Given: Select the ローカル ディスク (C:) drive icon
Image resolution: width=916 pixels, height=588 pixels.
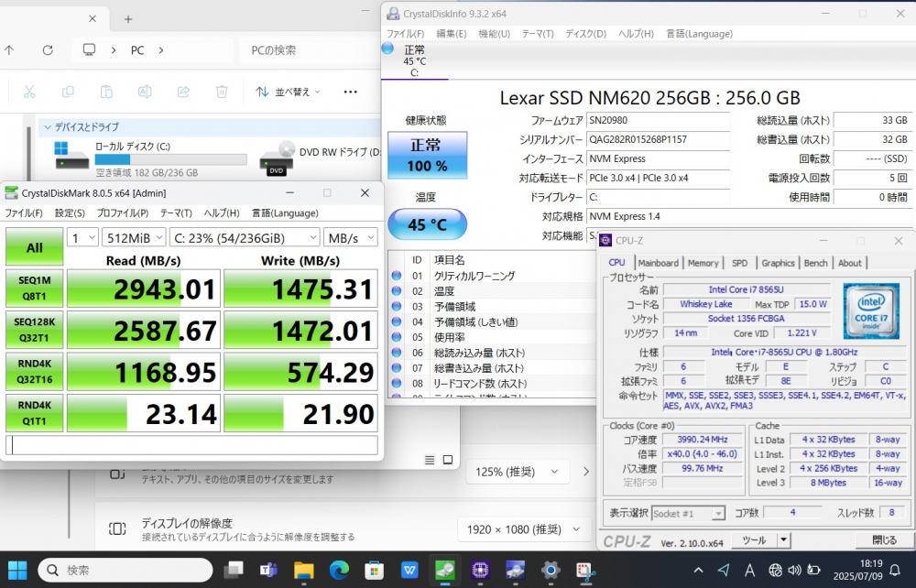Looking at the screenshot, I should (71, 156).
